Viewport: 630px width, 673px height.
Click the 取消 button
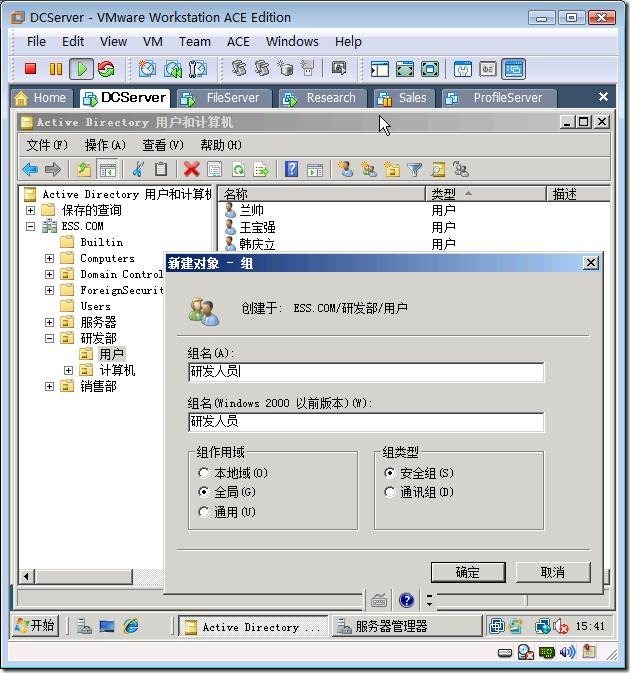(553, 572)
